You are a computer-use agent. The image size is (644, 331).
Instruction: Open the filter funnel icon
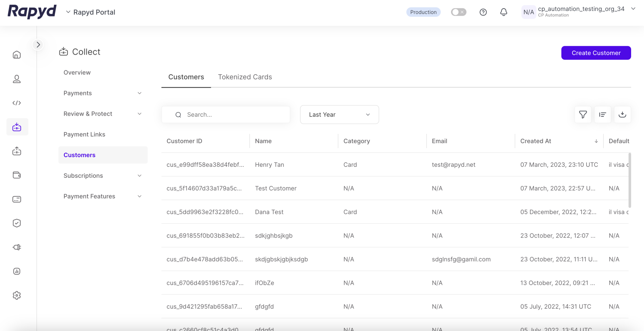pos(583,115)
